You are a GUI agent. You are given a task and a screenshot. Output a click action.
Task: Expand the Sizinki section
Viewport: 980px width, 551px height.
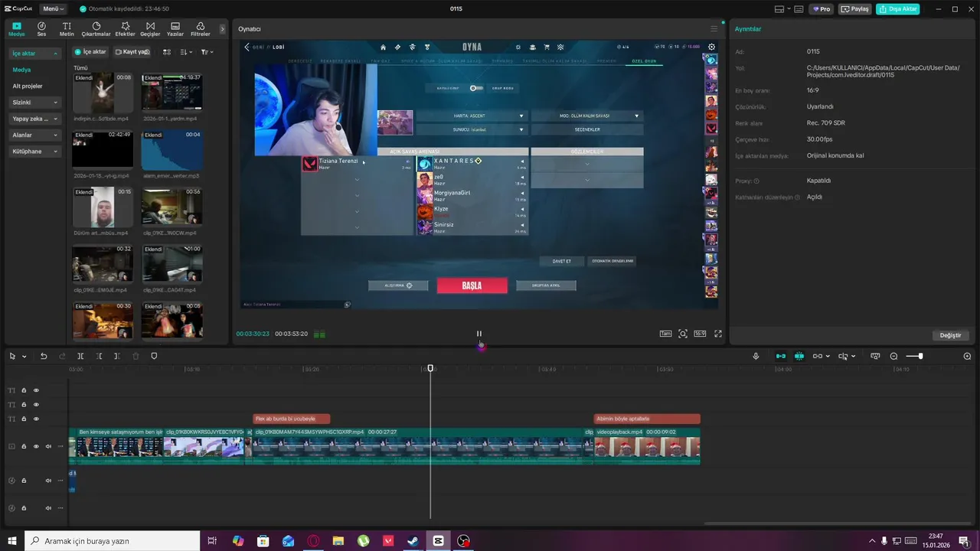coord(35,103)
